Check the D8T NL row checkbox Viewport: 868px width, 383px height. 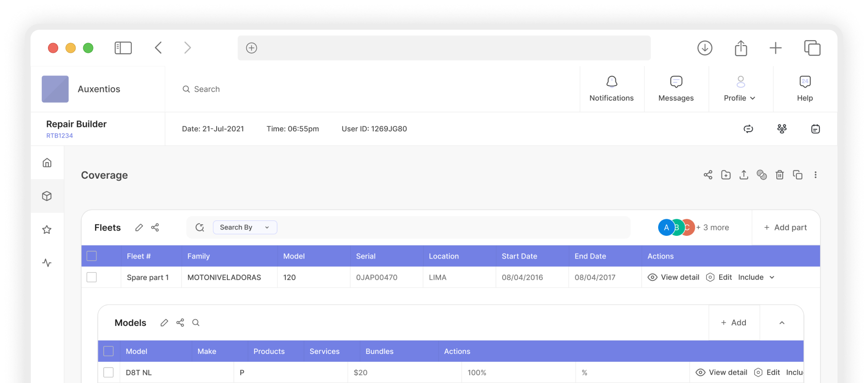click(109, 372)
